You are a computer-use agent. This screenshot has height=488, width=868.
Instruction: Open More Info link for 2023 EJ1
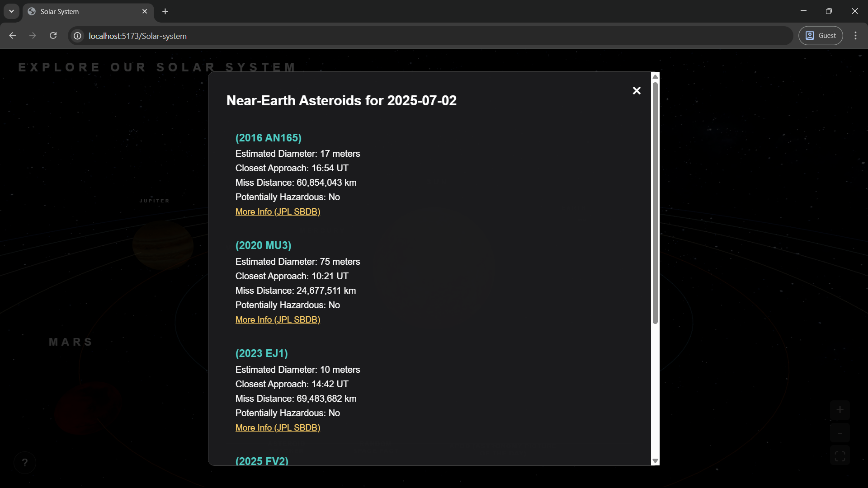click(x=278, y=428)
